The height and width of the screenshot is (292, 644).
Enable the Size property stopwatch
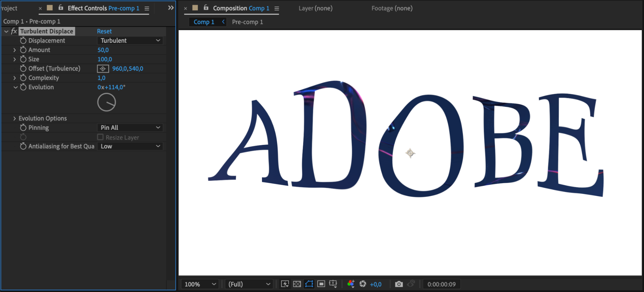(x=23, y=59)
